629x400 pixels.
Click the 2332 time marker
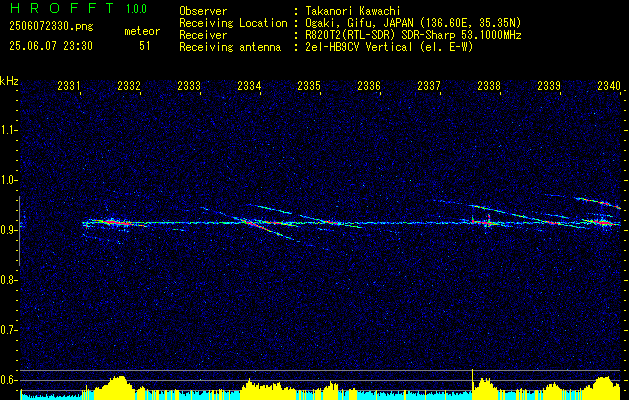click(129, 86)
